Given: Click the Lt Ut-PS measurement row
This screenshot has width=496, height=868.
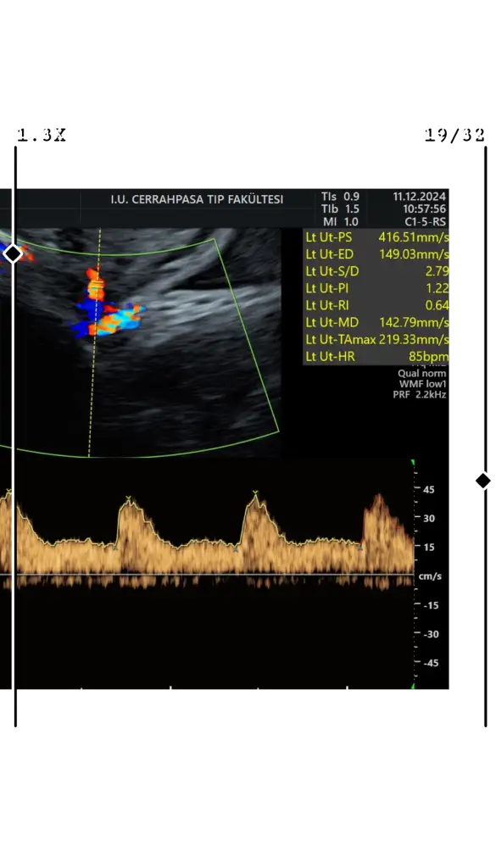Looking at the screenshot, I should tap(376, 237).
